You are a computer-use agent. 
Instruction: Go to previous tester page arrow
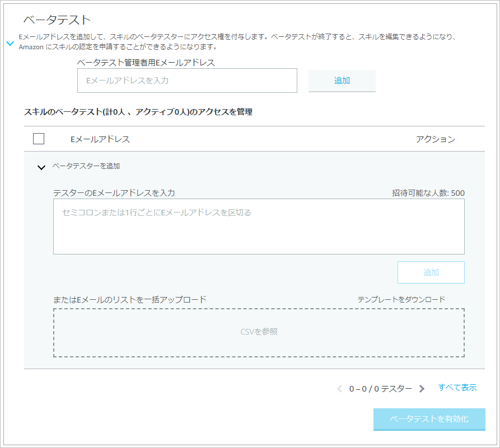(x=339, y=388)
